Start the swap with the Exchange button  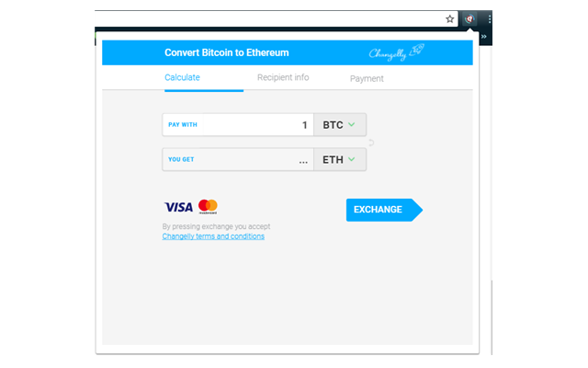384,210
